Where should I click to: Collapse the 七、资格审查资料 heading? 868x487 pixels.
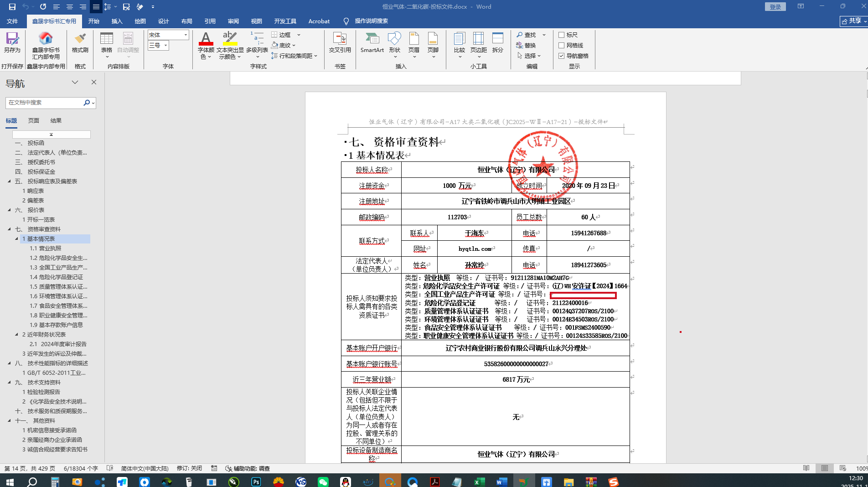(9, 229)
